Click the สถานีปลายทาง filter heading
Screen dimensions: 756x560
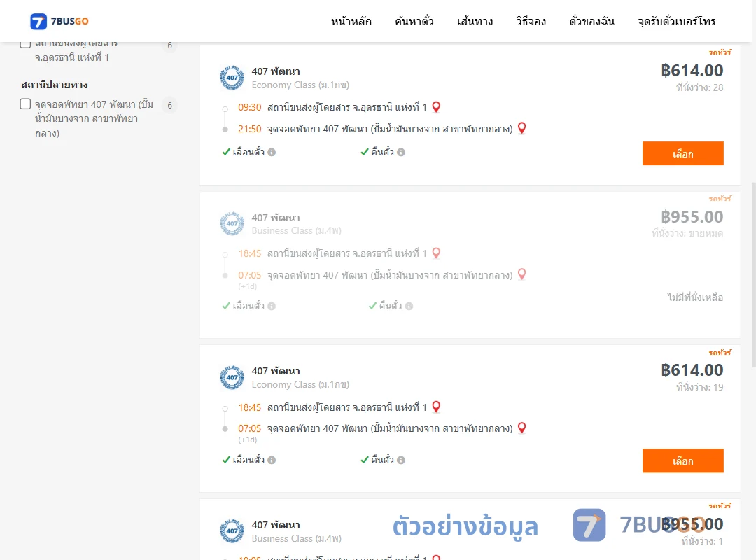point(55,85)
